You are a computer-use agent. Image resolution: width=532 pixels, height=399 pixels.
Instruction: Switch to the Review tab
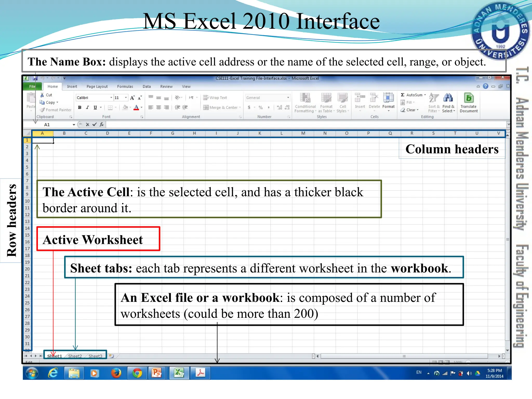coord(166,87)
